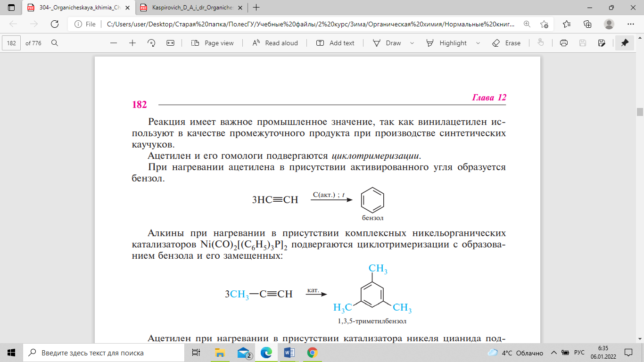Click the italic word циклотримеризации
Image resolution: width=644 pixels, height=362 pixels.
pos(375,156)
